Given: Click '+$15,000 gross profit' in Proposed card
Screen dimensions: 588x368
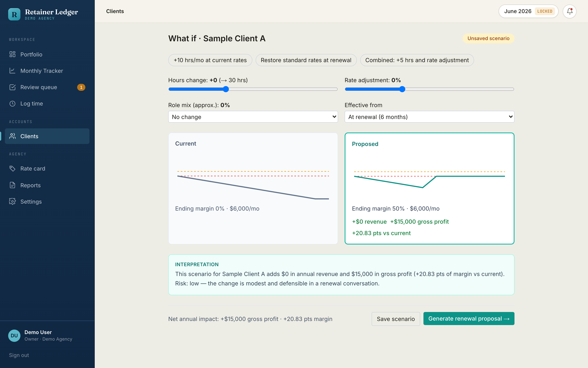Looking at the screenshot, I should (x=419, y=222).
